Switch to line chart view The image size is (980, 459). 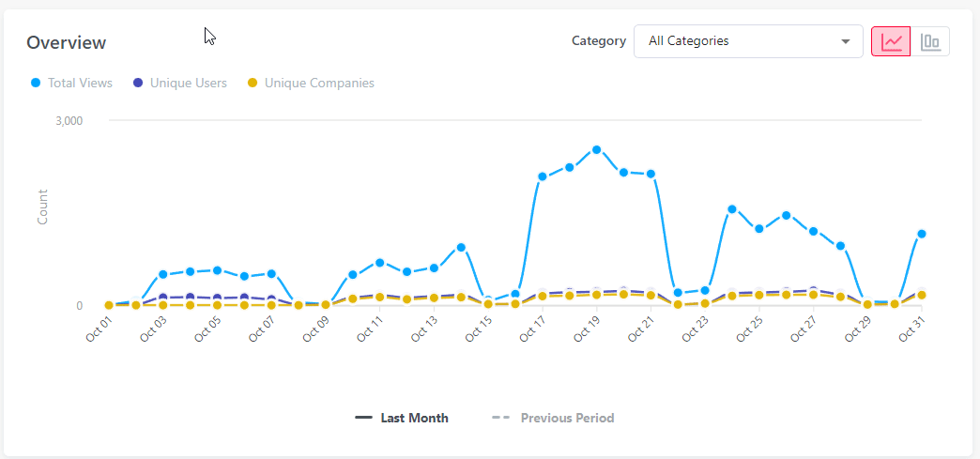pos(891,41)
